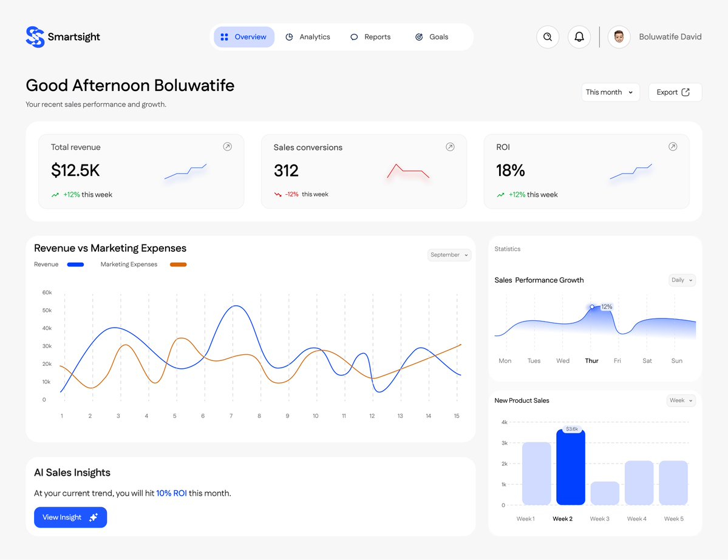Click the notification bell
The image size is (728, 560).
(579, 37)
